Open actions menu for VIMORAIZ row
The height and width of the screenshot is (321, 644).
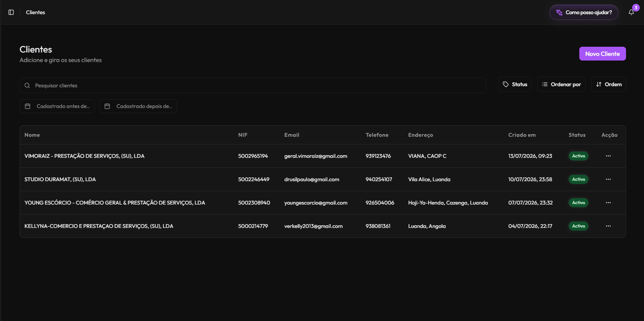pyautogui.click(x=608, y=156)
